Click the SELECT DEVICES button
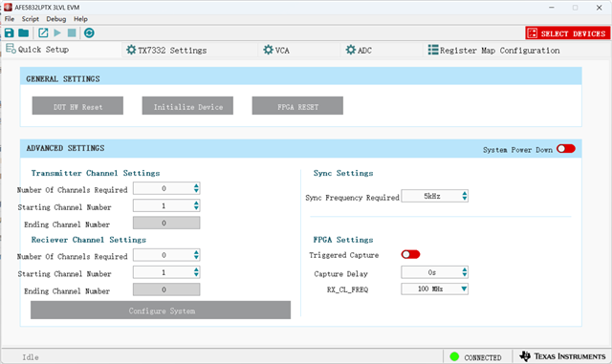 [x=568, y=33]
